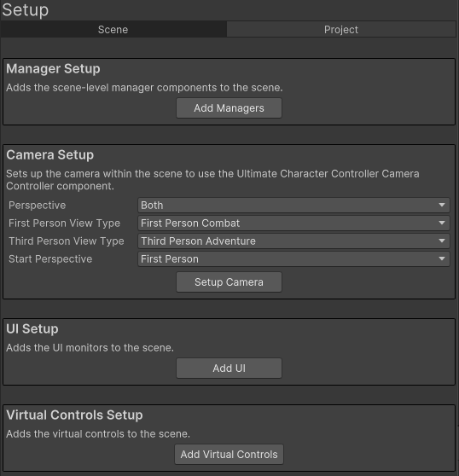
Task: Click the Setup window title
Action: [26, 9]
